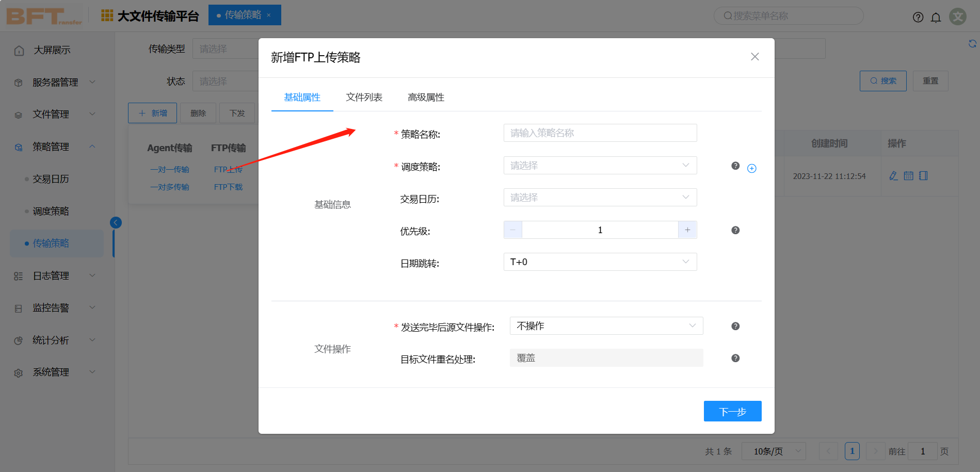Click the 日志管理 sidebar icon
This screenshot has height=472, width=980.
[x=19, y=276]
